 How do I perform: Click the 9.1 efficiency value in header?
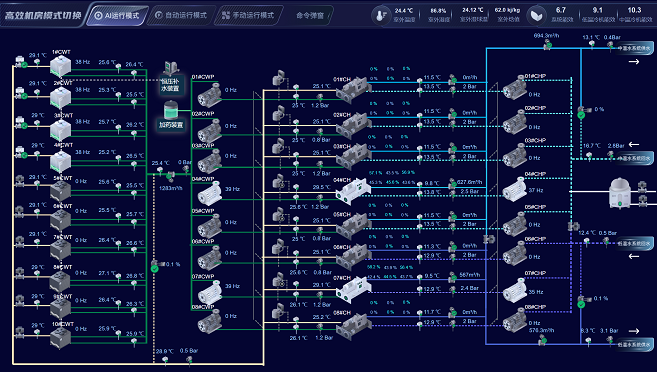click(x=597, y=10)
